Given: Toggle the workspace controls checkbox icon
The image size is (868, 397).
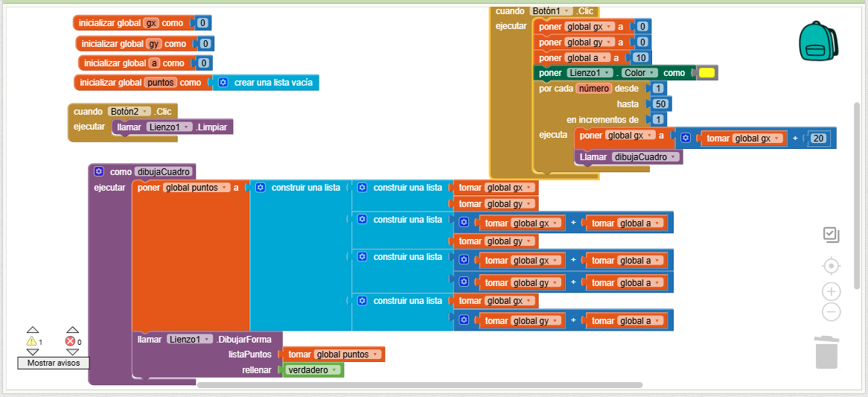Looking at the screenshot, I should (832, 235).
